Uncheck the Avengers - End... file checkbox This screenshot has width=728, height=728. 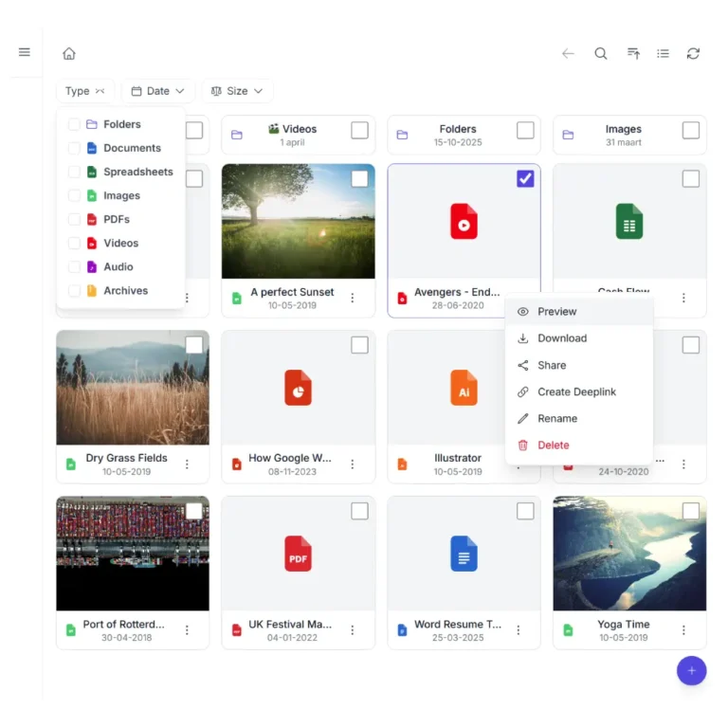pos(525,179)
